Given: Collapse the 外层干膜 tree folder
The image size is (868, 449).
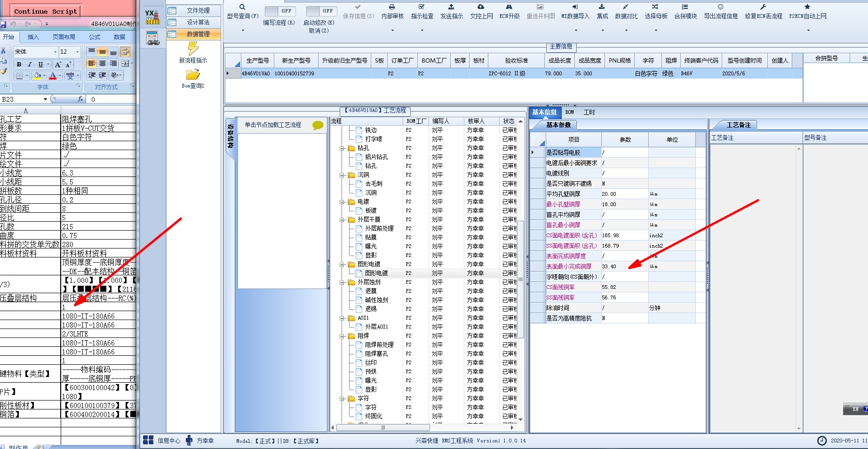Looking at the screenshot, I should 342,220.
